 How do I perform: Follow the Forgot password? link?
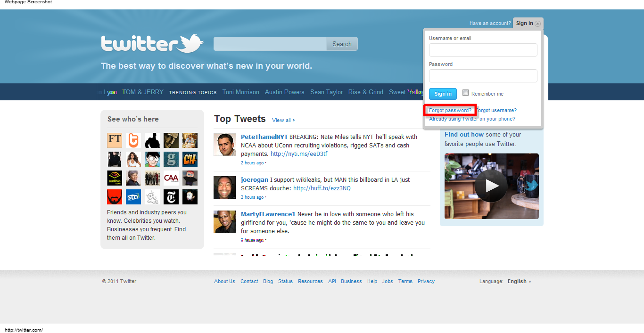(x=450, y=110)
